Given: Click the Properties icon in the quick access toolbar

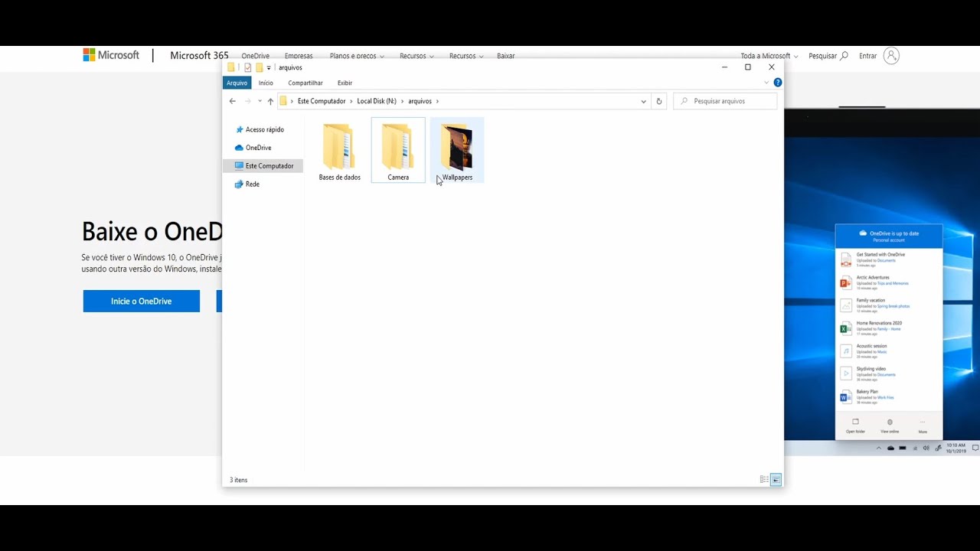Looking at the screenshot, I should click(x=248, y=67).
